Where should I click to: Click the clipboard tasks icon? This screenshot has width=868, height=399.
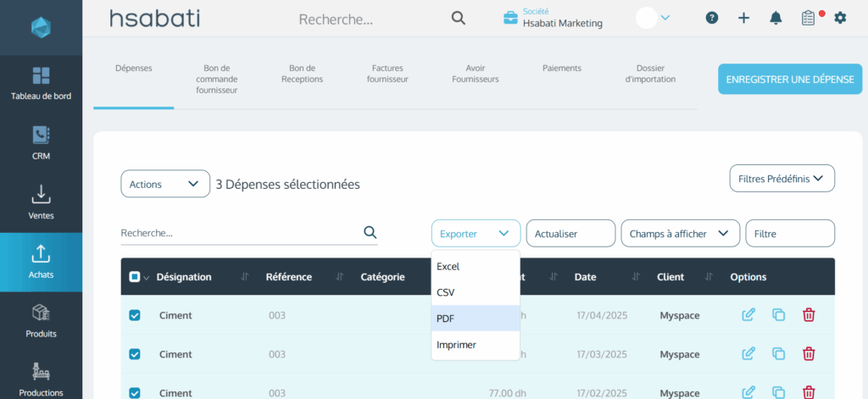pos(809,18)
